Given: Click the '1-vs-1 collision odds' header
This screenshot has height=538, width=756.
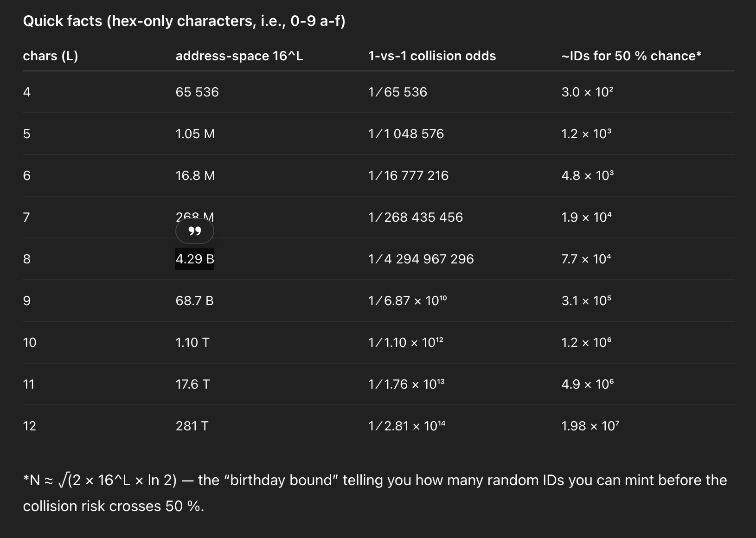Looking at the screenshot, I should [432, 56].
